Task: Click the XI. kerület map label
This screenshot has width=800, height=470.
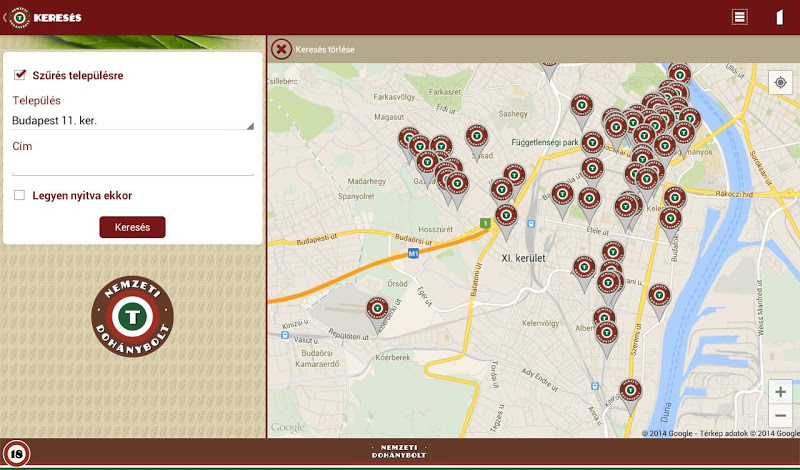Action: click(523, 258)
